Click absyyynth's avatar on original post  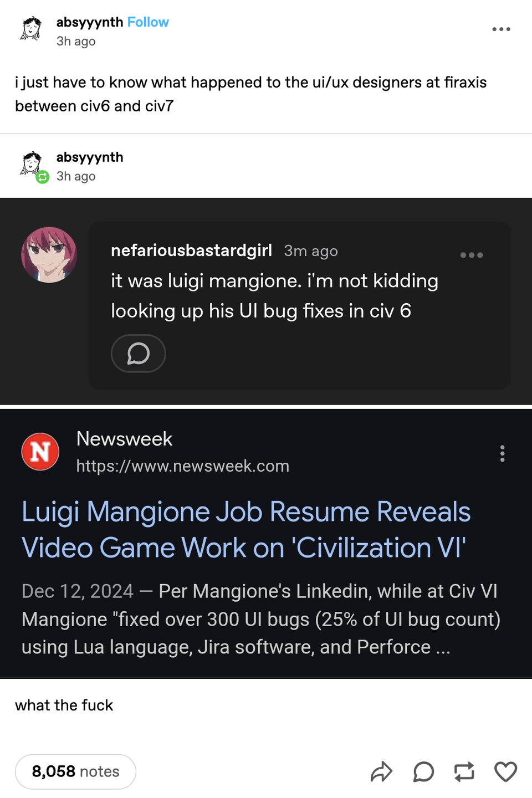click(32, 29)
